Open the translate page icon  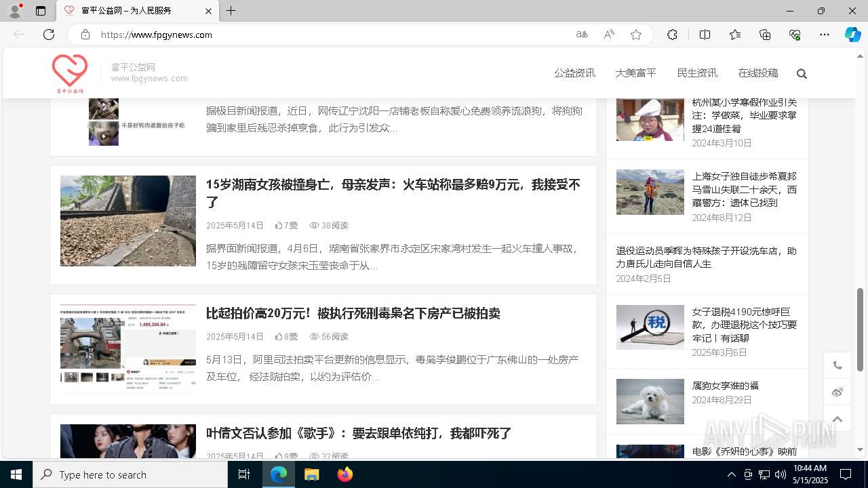[x=582, y=35]
